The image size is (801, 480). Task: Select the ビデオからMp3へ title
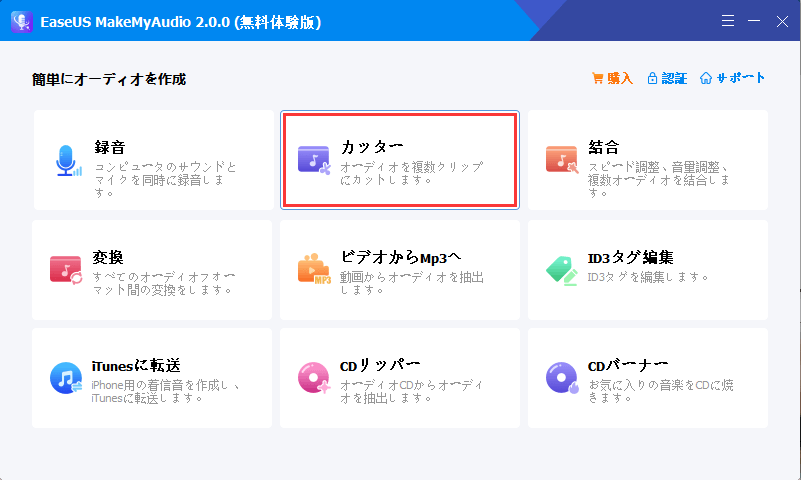coord(400,257)
